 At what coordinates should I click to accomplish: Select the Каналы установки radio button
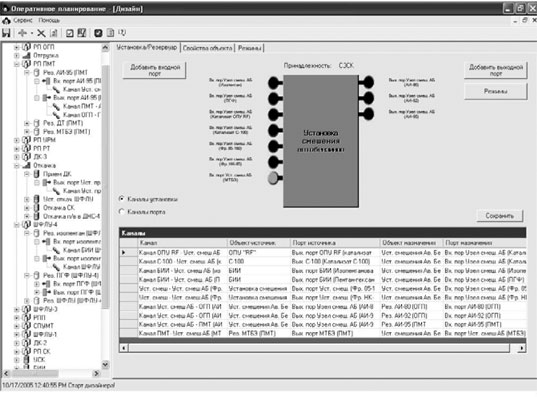click(x=121, y=199)
